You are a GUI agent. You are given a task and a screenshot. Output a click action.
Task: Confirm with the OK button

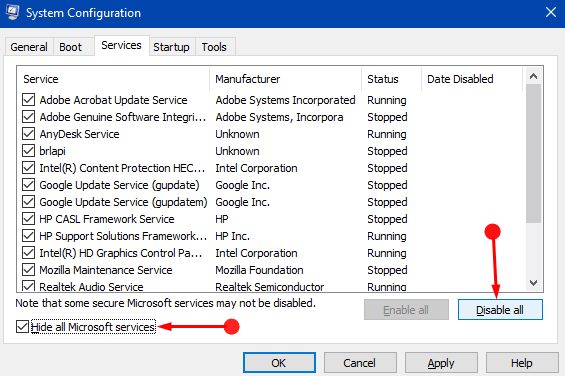pyautogui.click(x=279, y=363)
